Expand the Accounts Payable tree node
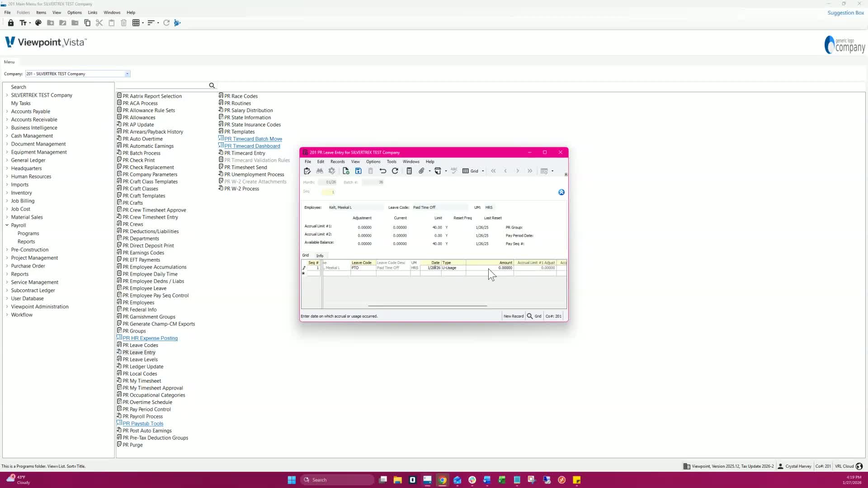Screen dimensions: 868x488 tap(7, 112)
